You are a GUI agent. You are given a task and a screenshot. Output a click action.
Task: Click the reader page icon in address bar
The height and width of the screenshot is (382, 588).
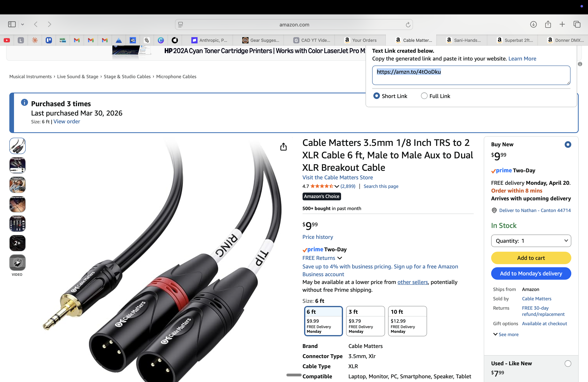(181, 25)
